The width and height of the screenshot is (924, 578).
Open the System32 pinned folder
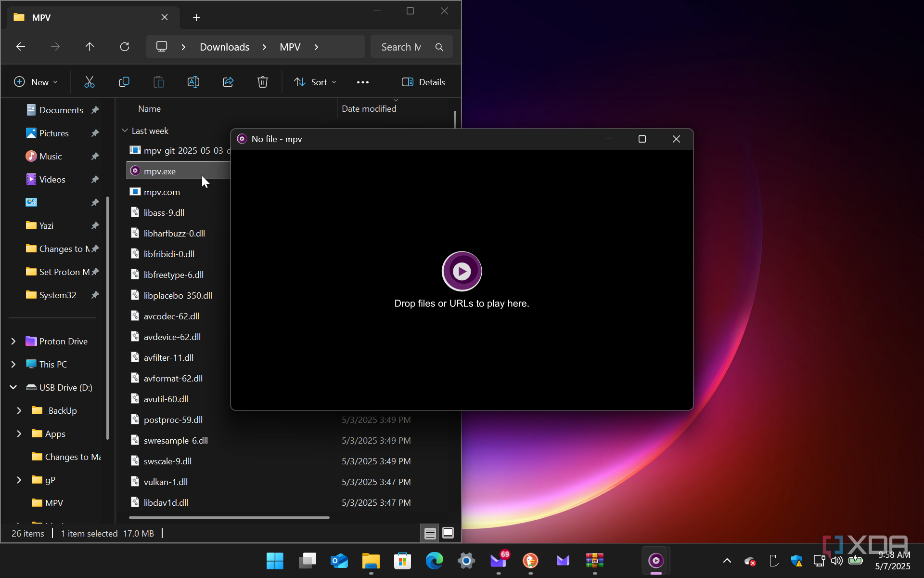(58, 295)
